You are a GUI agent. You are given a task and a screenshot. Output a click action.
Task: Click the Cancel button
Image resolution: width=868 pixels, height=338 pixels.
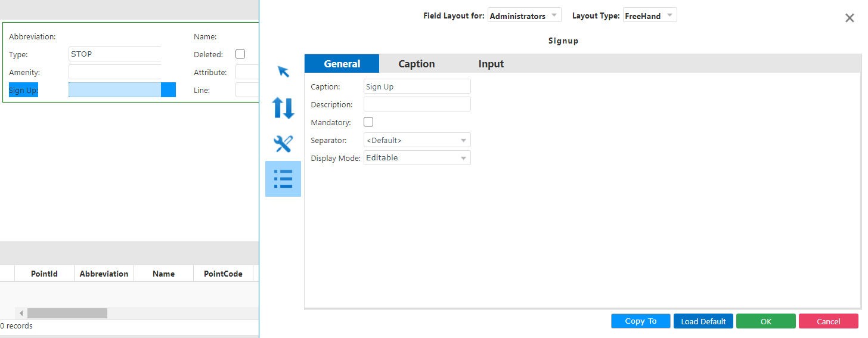coord(829,321)
